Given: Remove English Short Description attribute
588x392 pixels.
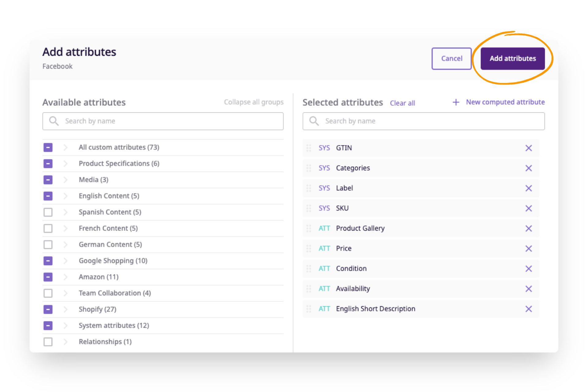Looking at the screenshot, I should [529, 309].
